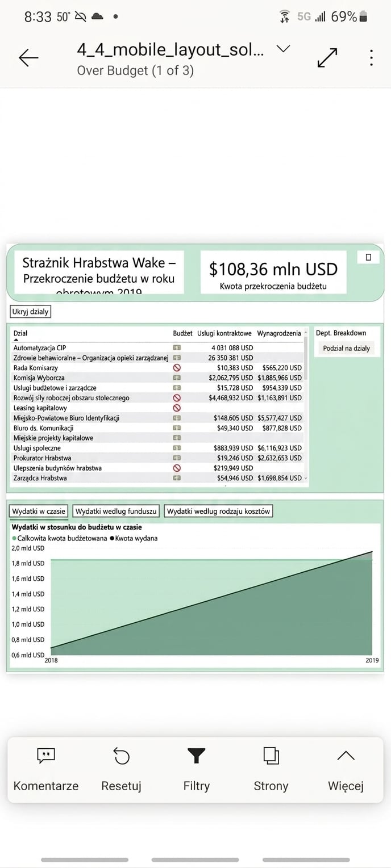Click budget icon in Komisja Wyborcza row
391x868 pixels.
(x=177, y=378)
